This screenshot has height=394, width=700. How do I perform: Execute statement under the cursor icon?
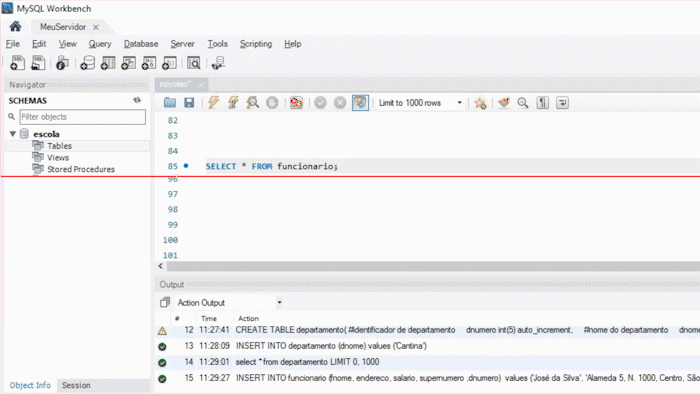233,103
